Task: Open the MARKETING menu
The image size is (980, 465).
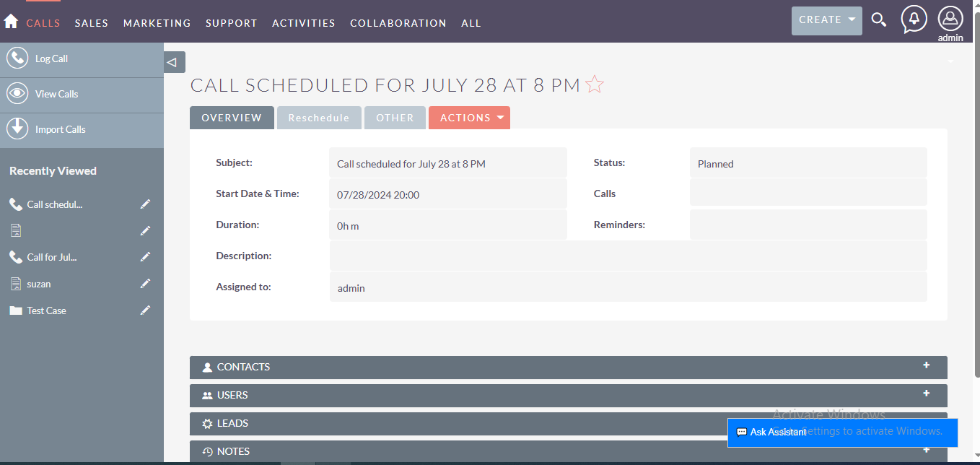Action: [157, 23]
